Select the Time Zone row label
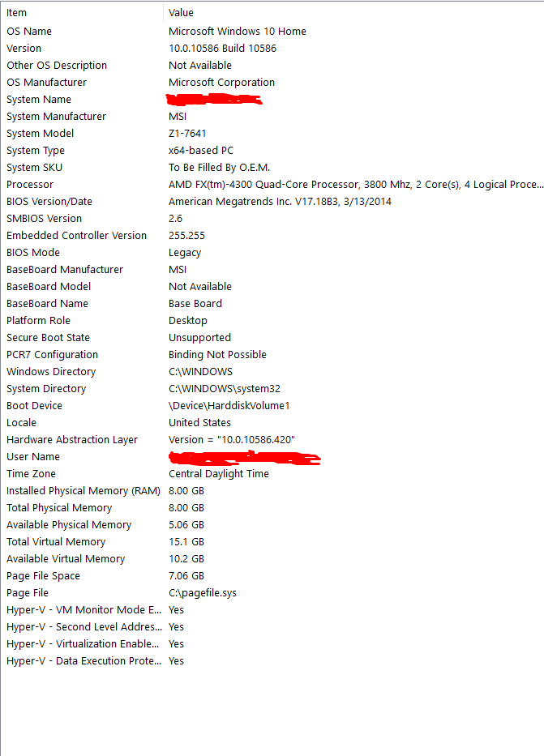Viewport: 544px width, 756px height. (x=31, y=474)
